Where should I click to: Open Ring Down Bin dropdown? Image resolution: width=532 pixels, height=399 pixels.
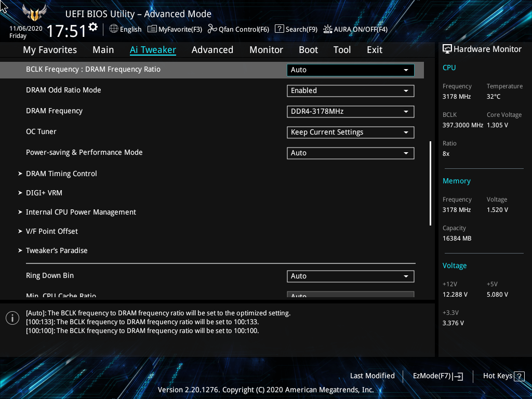pyautogui.click(x=351, y=276)
